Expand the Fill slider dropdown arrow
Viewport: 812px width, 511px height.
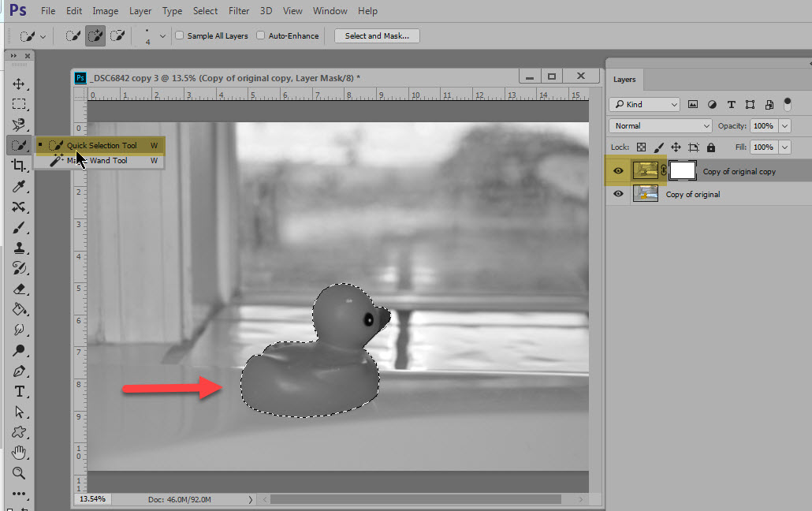[785, 147]
